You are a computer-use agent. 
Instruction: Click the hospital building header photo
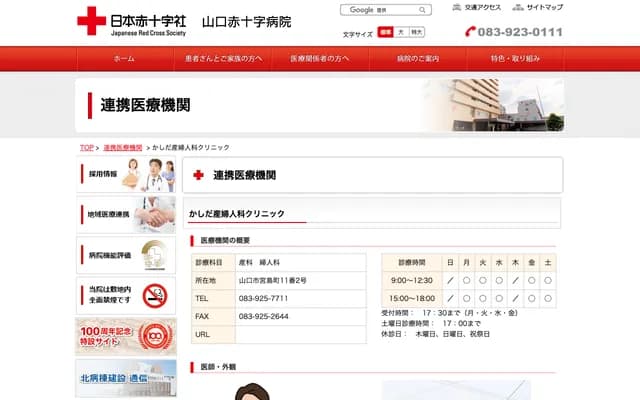(494, 105)
